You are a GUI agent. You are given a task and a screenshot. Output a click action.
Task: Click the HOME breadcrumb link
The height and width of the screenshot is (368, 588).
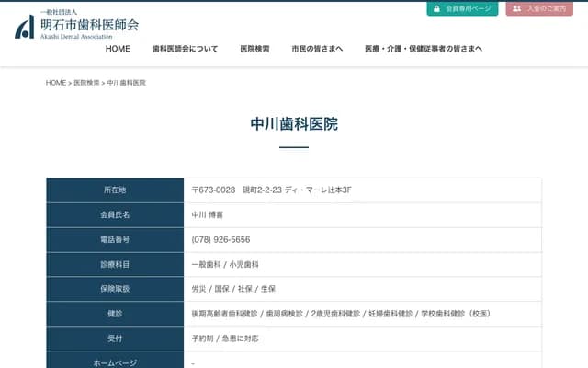(x=56, y=83)
